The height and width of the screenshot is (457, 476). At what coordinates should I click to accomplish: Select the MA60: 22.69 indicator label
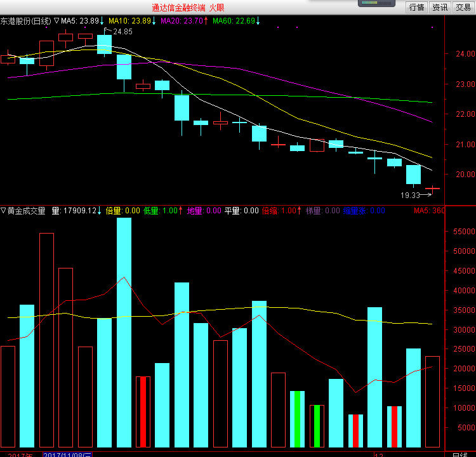pos(234,21)
